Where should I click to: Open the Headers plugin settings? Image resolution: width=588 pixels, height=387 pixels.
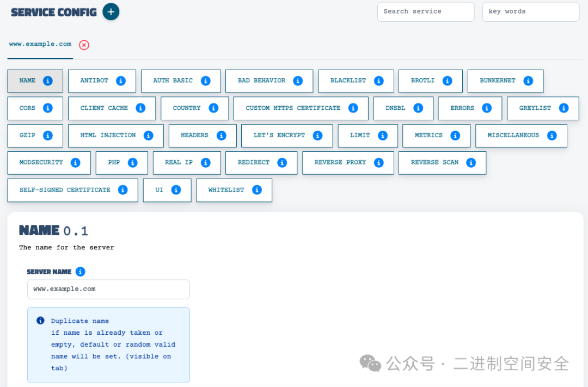194,136
